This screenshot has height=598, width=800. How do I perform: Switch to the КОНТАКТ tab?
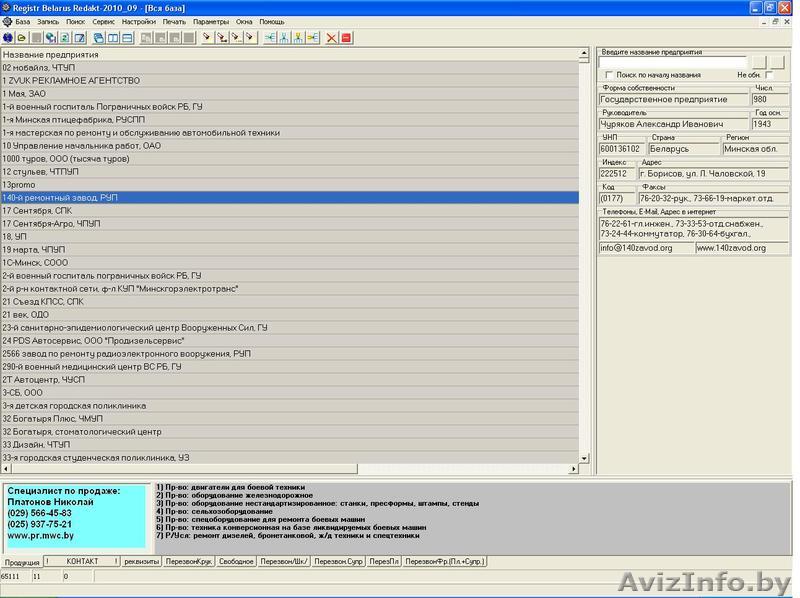click(82, 562)
